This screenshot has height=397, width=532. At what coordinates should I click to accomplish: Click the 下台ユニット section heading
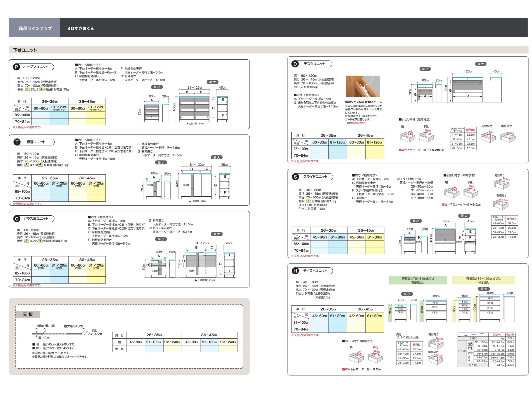tap(25, 50)
